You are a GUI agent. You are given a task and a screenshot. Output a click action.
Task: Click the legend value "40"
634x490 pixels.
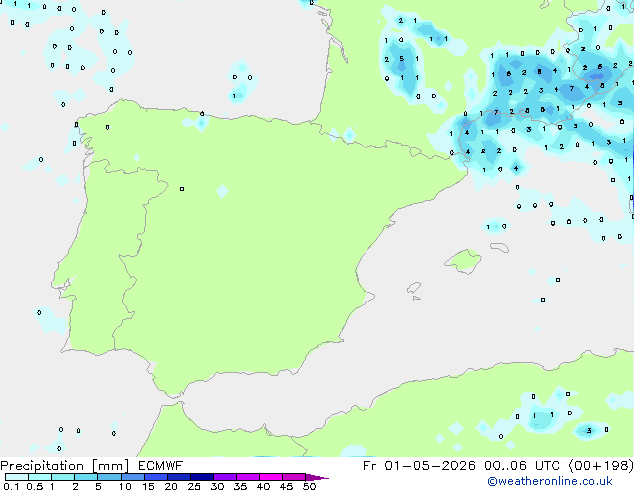pyautogui.click(x=263, y=486)
